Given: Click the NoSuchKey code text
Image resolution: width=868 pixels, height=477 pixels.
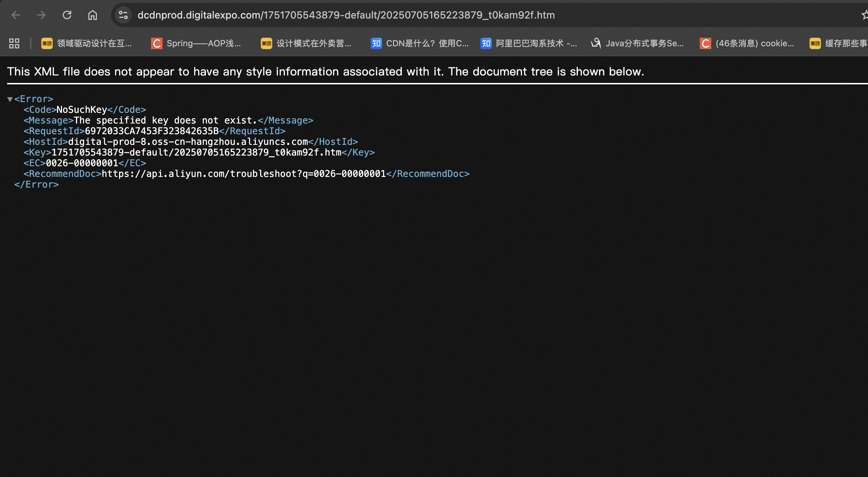Looking at the screenshot, I should click(82, 110).
